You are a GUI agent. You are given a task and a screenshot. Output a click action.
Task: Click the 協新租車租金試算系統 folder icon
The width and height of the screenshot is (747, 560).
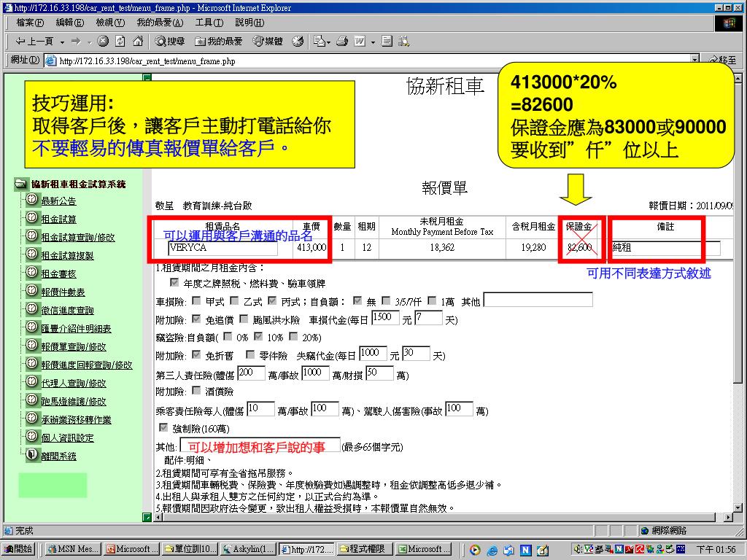(x=21, y=183)
